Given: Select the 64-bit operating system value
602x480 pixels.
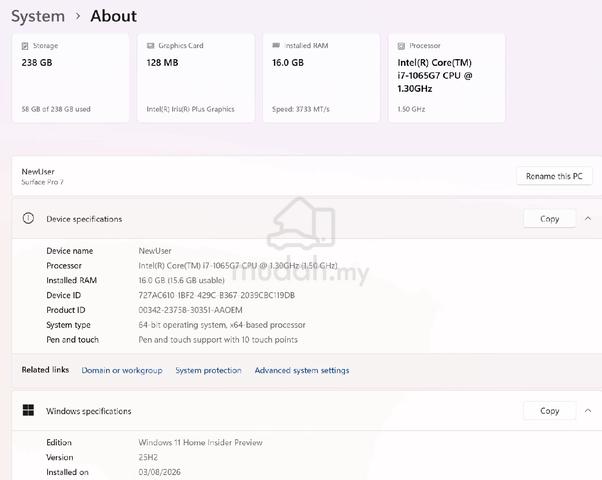Looking at the screenshot, I should coord(222,325).
